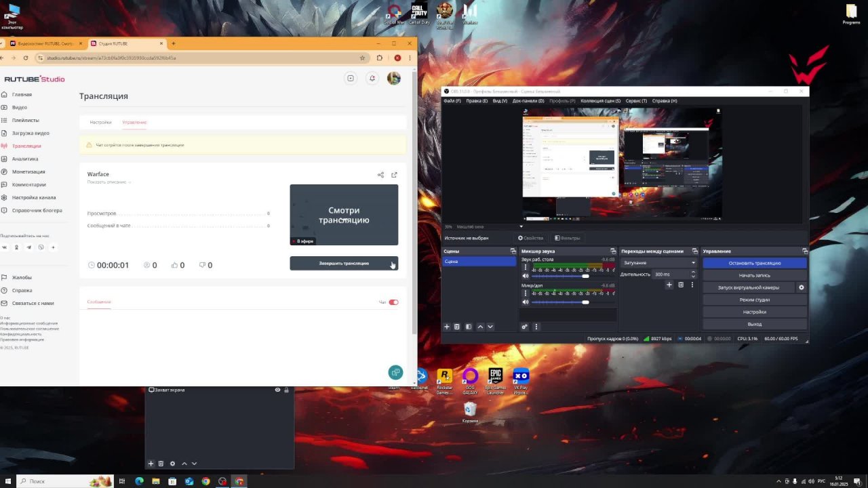
Task: Remove the scene with the trash icon in OBS Сцены
Action: pos(457,327)
